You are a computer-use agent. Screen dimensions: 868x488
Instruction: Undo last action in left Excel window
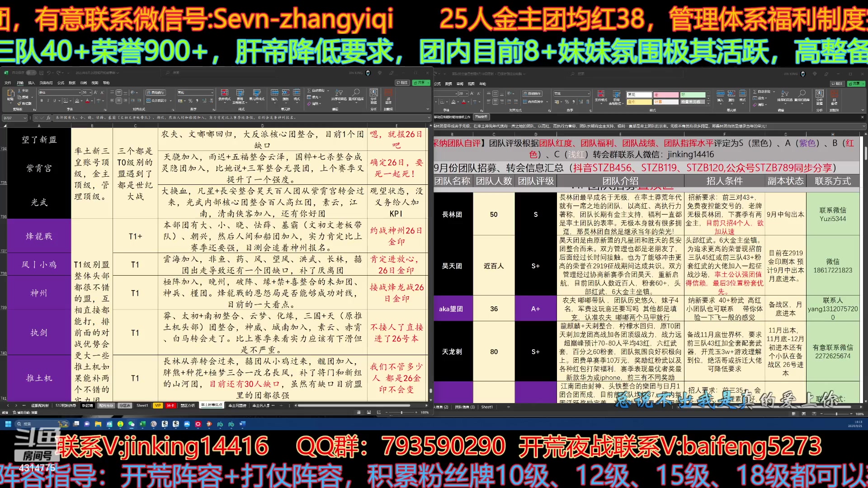[49, 73]
